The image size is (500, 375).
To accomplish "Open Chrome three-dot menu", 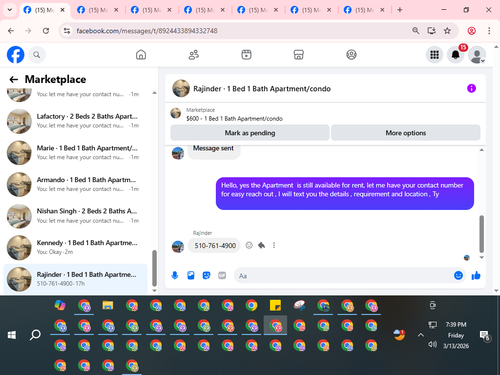I will coord(489,31).
